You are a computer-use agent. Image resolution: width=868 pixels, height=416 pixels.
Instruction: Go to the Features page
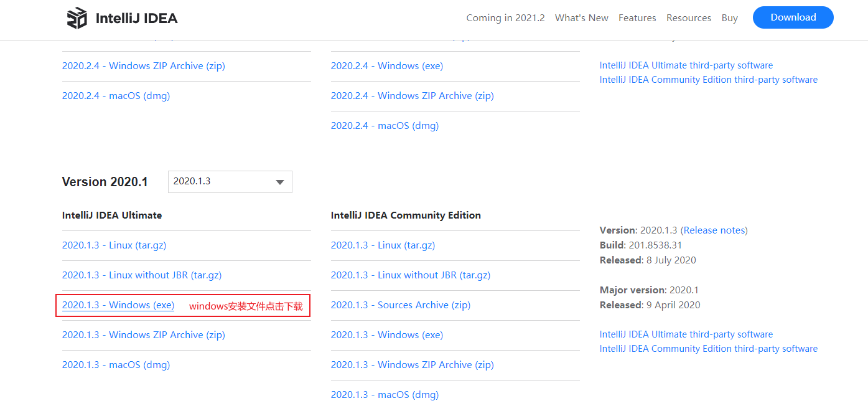(x=637, y=18)
